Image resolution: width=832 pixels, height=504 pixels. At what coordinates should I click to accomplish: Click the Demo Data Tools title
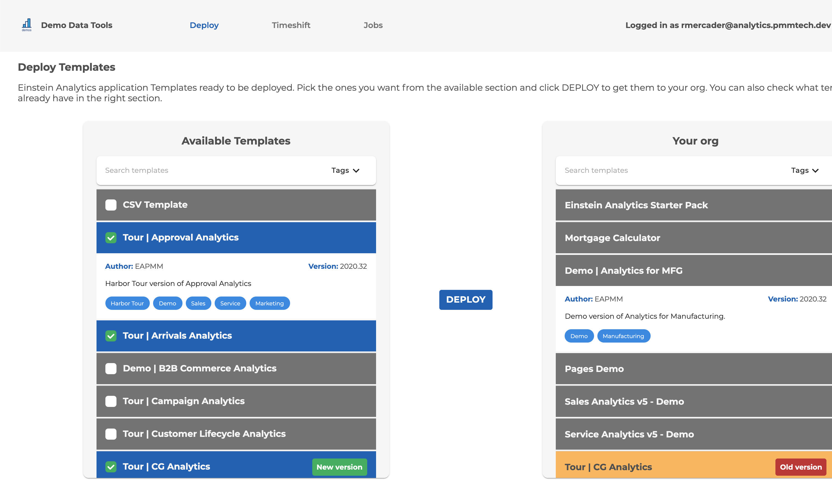(x=77, y=25)
